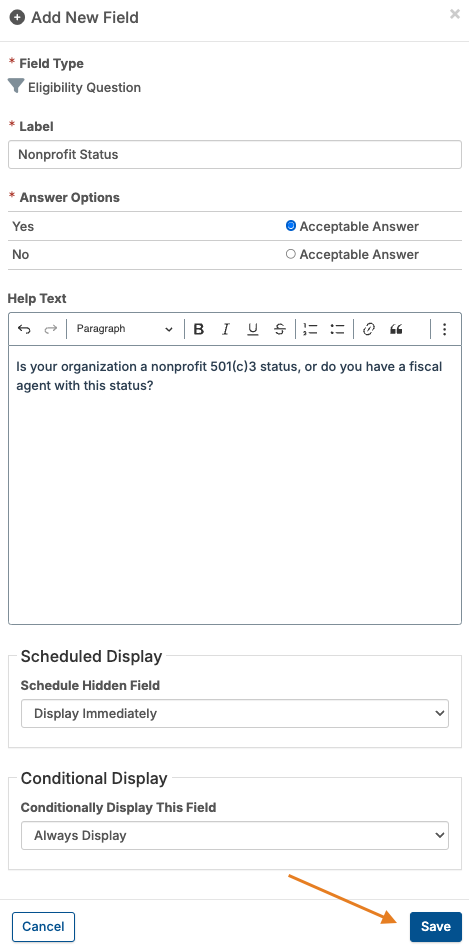Viewport: 469px width, 948px height.
Task: Close the Add New Field dialog
Action: [454, 14]
